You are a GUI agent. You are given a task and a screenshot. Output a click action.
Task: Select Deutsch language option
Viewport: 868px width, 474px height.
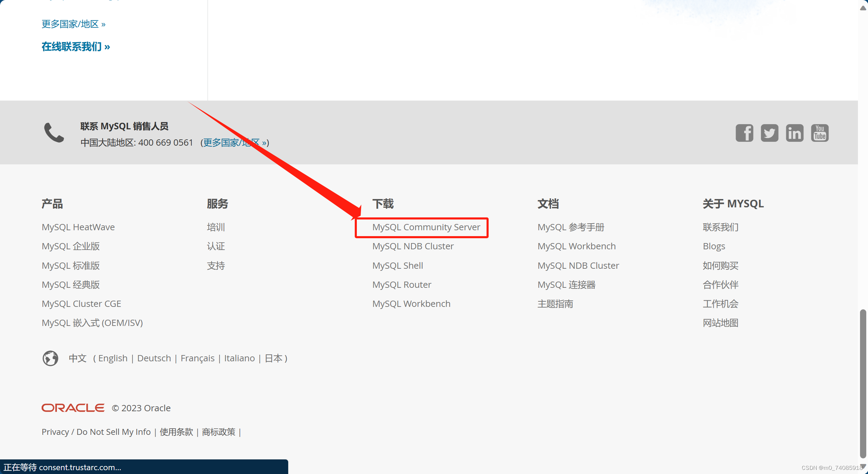[x=154, y=358]
